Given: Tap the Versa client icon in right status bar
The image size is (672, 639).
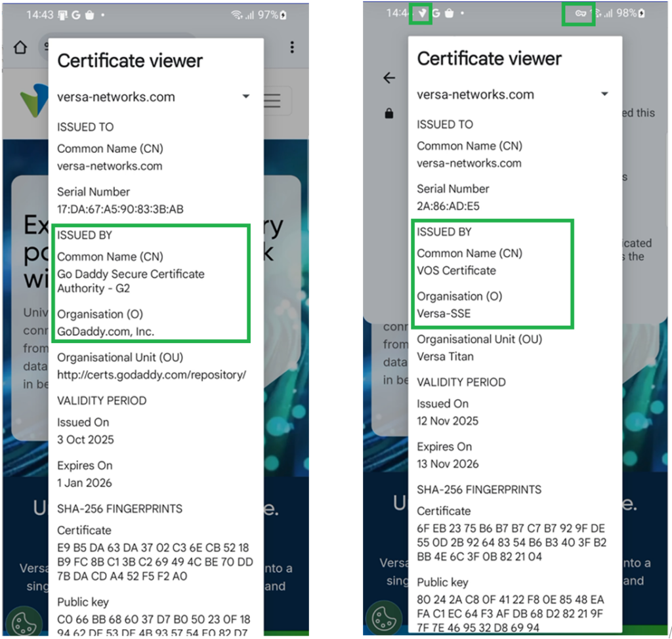Looking at the screenshot, I should pyautogui.click(x=421, y=13).
